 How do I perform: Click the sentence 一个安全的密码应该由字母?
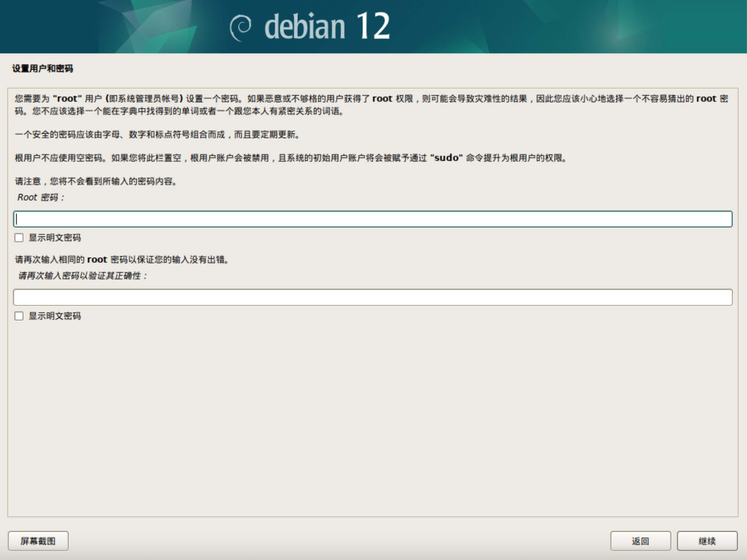pos(157,135)
